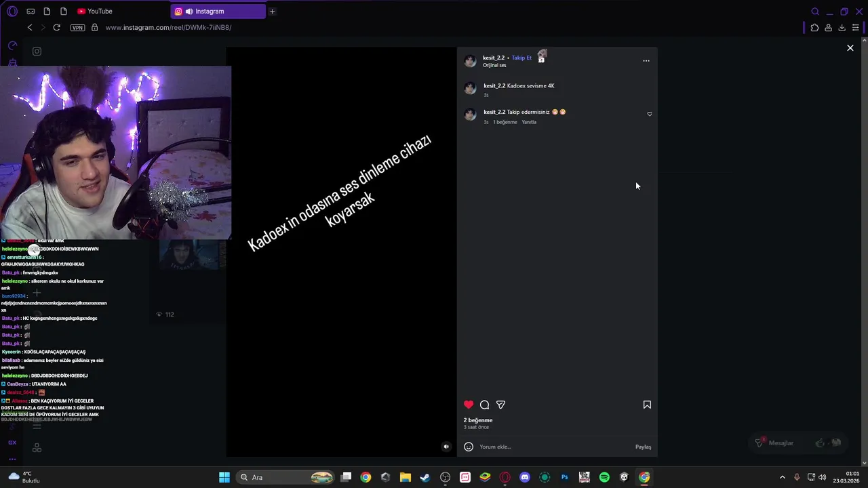The width and height of the screenshot is (868, 488).
Task: Open kesit_2.2 username in 'Takip edermisiniz' comment
Action: 494,112
